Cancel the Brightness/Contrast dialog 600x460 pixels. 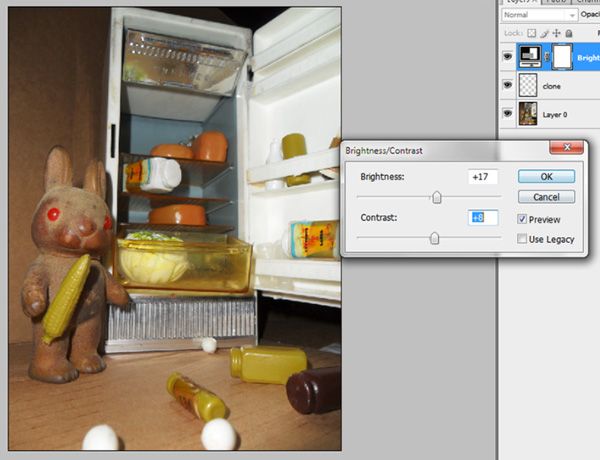[x=546, y=197]
